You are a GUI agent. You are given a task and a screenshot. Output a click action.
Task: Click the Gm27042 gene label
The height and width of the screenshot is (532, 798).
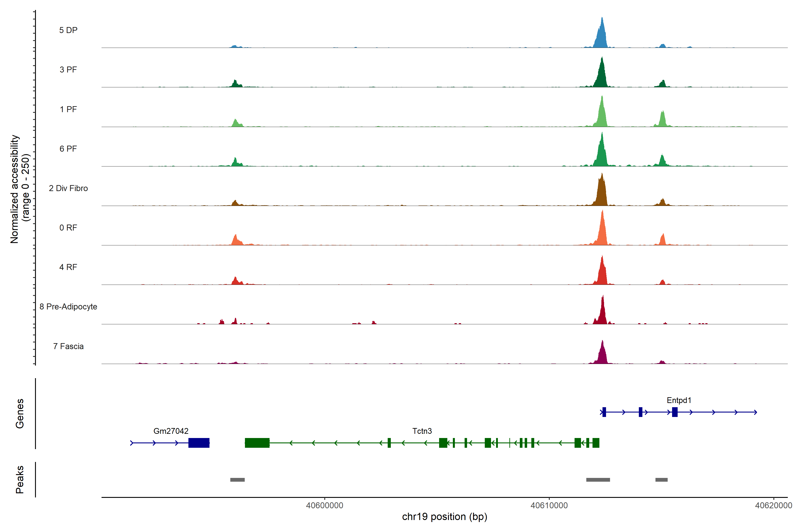(171, 431)
